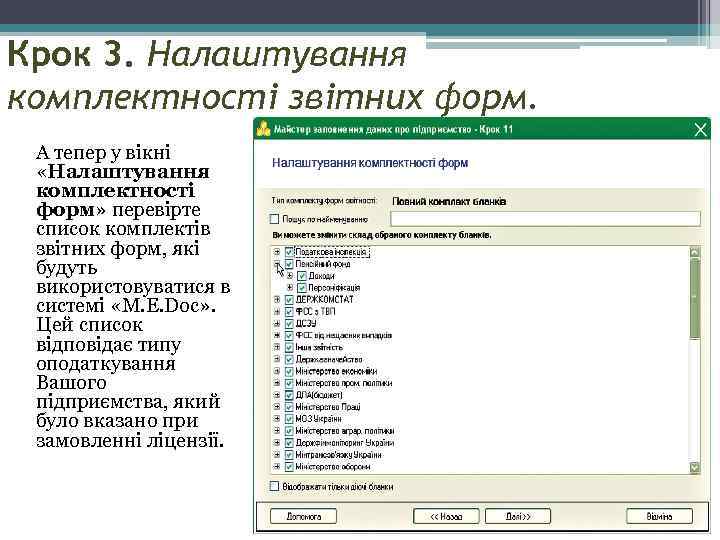Uncheck the 'Міністерство оборони' checkbox
The height and width of the screenshot is (540, 720).
[289, 467]
